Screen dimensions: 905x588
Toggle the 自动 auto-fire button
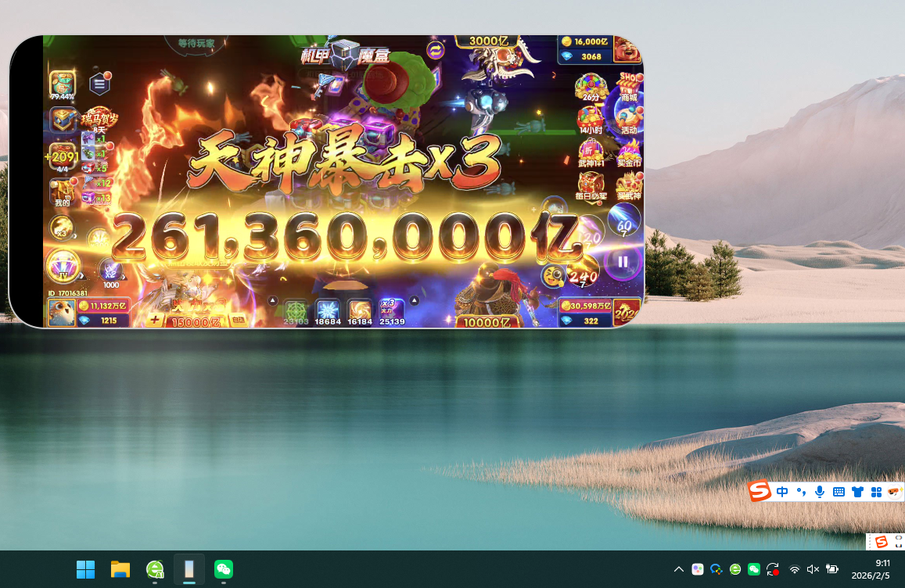(x=238, y=321)
